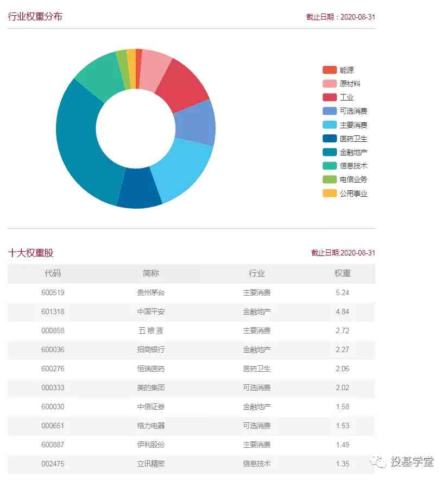Select the 立讯精密 name cell

pyautogui.click(x=151, y=464)
